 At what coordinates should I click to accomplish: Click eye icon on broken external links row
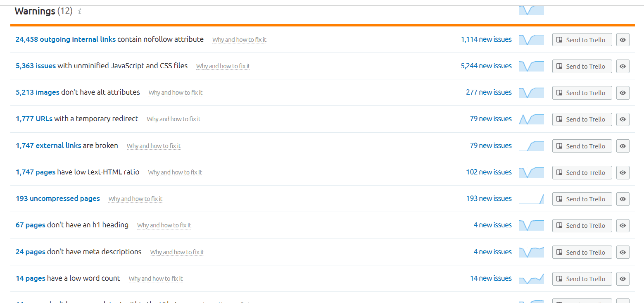pos(623,146)
